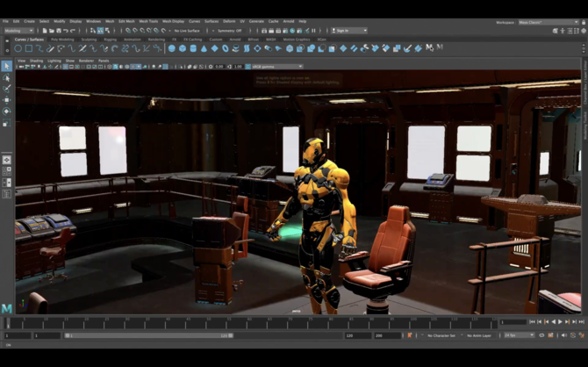Click the single pane layout icon
The width and height of the screenshot is (588, 367).
tap(7, 160)
